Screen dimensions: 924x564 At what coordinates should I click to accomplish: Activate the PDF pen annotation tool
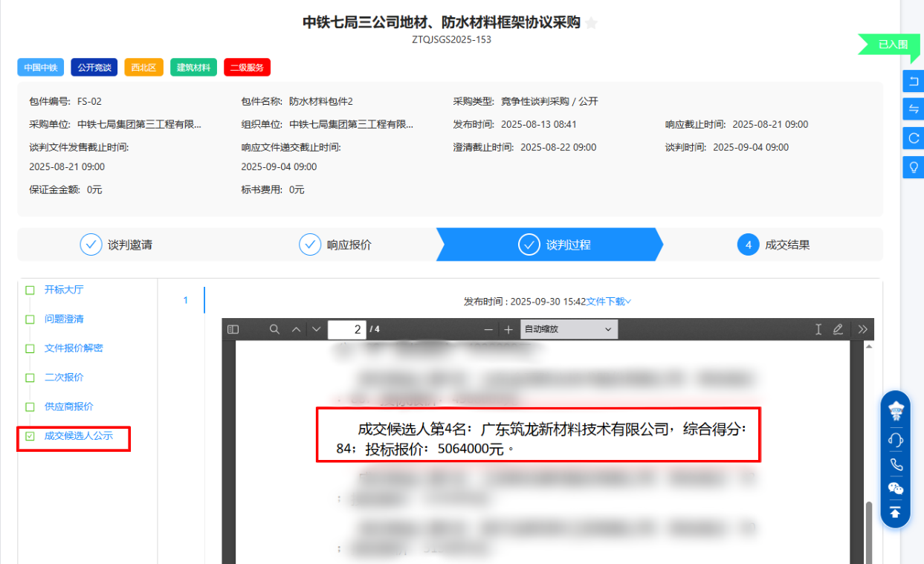pos(839,329)
